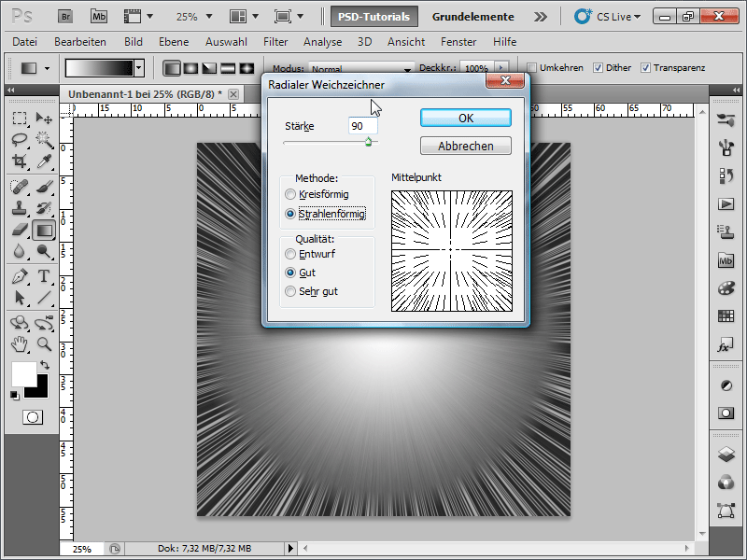Confirm radial blur with OK
The height and width of the screenshot is (560, 747).
[466, 119]
